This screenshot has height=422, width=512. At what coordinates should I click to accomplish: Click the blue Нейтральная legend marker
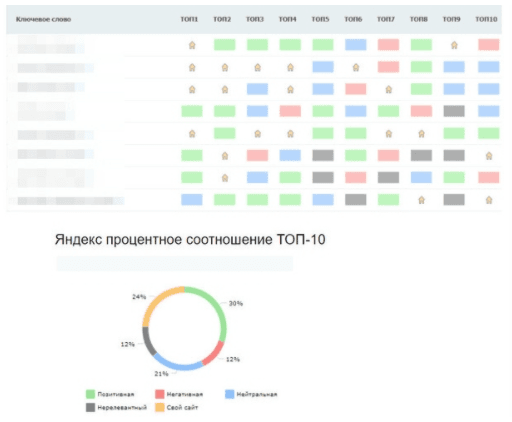point(230,394)
